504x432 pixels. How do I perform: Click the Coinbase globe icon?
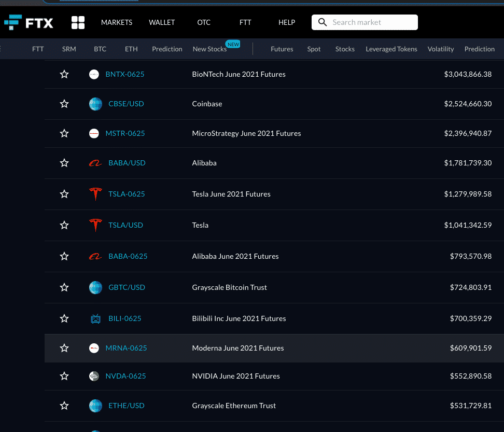95,104
